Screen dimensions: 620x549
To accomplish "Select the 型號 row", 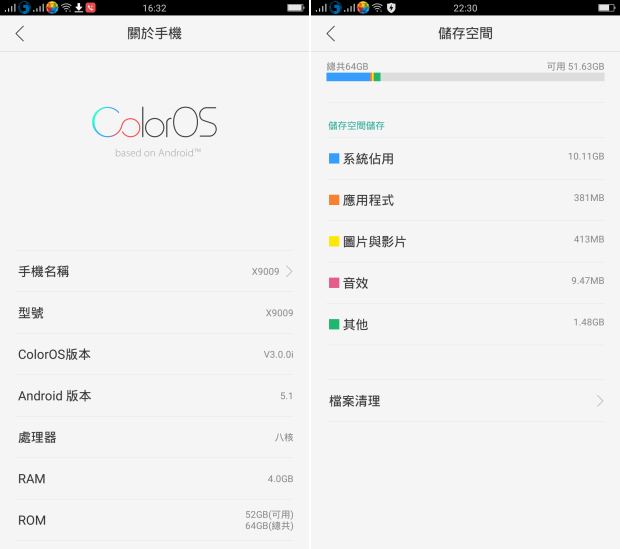I will [154, 313].
